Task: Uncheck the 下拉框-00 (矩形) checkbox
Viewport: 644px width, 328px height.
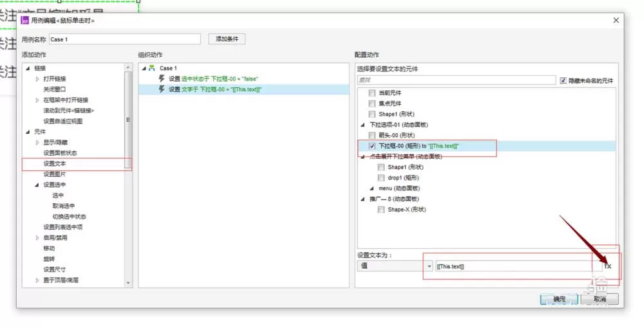Action: [x=372, y=146]
